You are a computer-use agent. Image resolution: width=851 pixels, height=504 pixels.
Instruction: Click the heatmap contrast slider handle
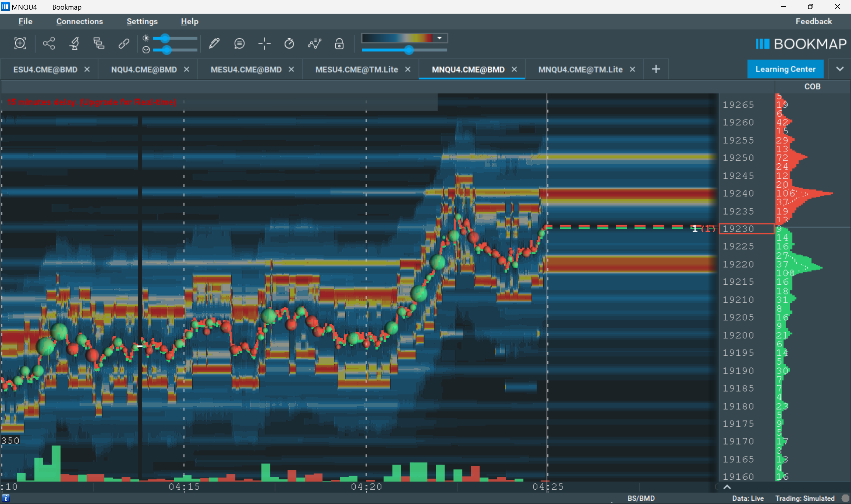click(409, 50)
